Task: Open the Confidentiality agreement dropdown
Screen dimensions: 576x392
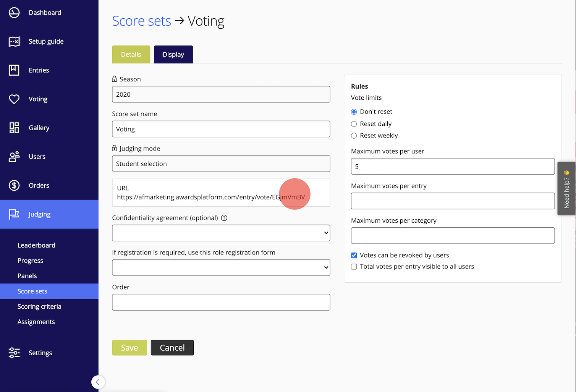Action: pyautogui.click(x=221, y=233)
